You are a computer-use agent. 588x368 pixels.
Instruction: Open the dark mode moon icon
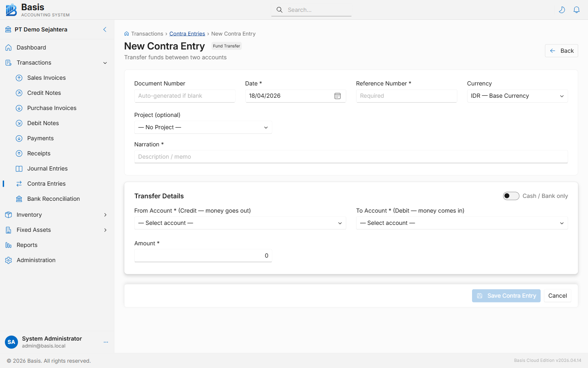pos(562,9)
